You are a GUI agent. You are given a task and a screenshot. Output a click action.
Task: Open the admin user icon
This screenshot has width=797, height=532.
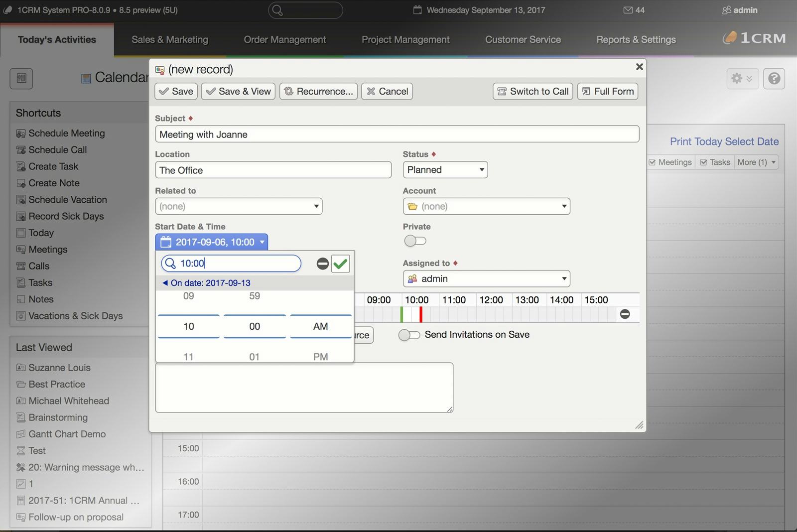pos(726,10)
